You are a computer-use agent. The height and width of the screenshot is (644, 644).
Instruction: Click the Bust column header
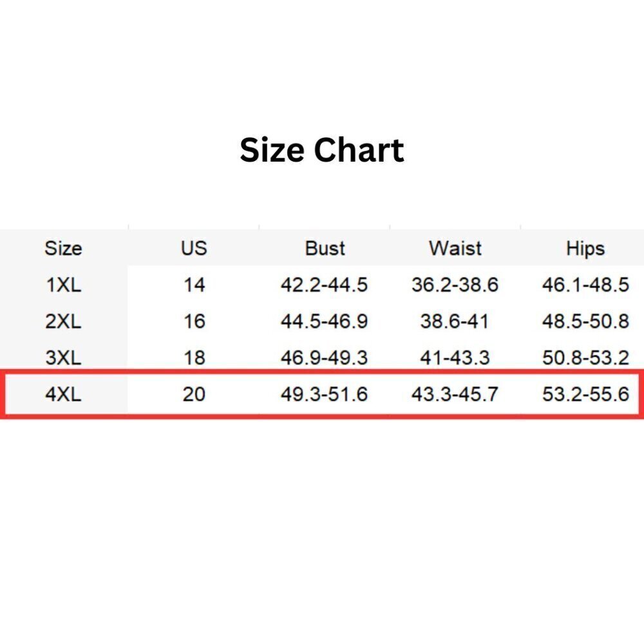[x=325, y=249]
